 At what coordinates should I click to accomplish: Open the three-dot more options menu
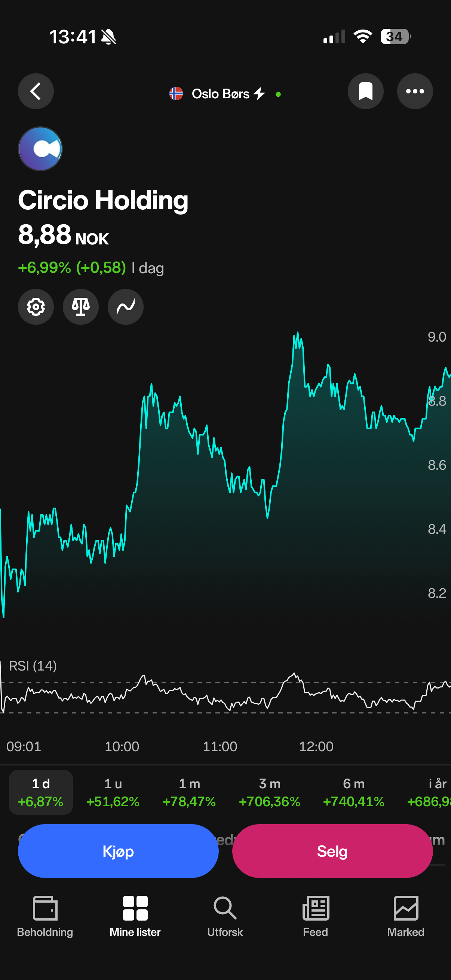pyautogui.click(x=415, y=91)
